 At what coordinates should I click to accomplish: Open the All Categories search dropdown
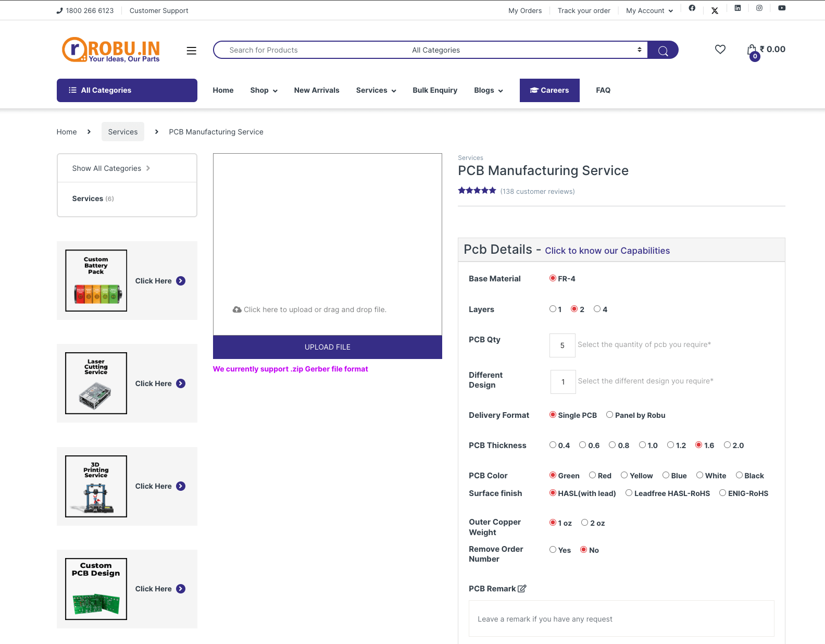pyautogui.click(x=527, y=50)
